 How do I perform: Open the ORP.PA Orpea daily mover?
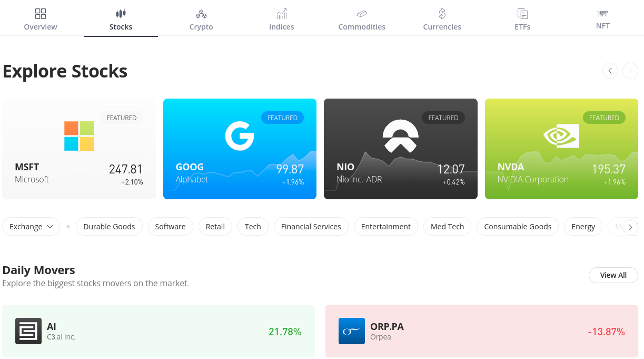click(x=482, y=331)
